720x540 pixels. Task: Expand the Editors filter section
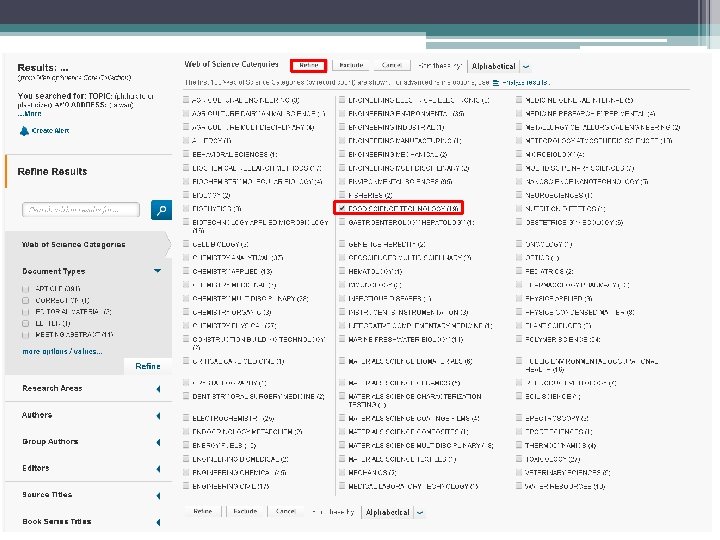(x=158, y=469)
